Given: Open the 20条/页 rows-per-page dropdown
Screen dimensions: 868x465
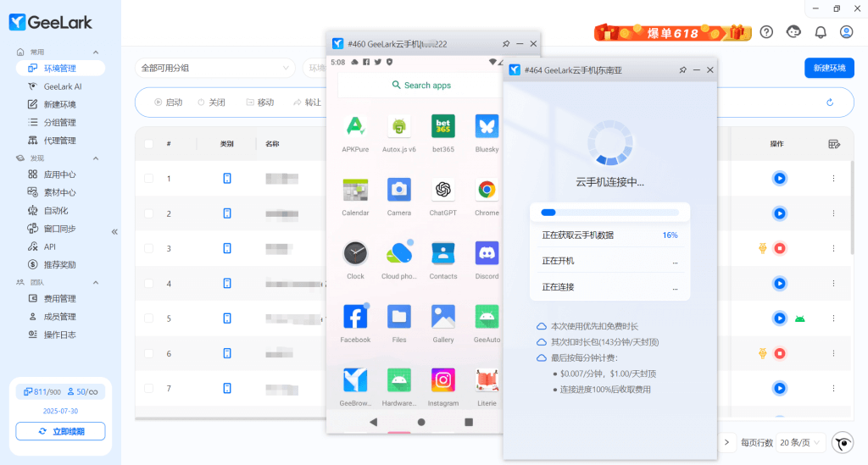Looking at the screenshot, I should (x=801, y=442).
